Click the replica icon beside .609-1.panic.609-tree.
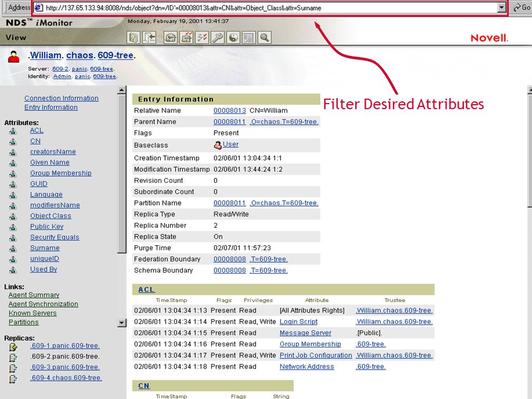 point(13,347)
